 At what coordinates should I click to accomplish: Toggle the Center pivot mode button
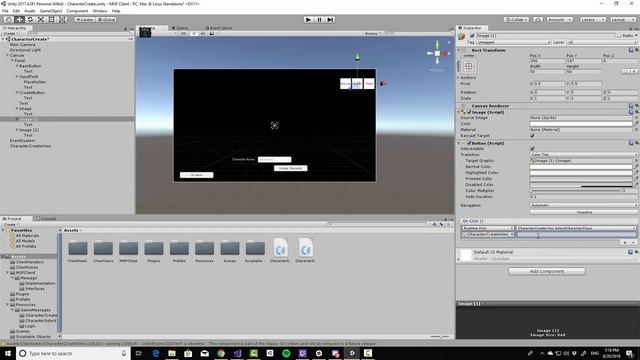[85, 20]
